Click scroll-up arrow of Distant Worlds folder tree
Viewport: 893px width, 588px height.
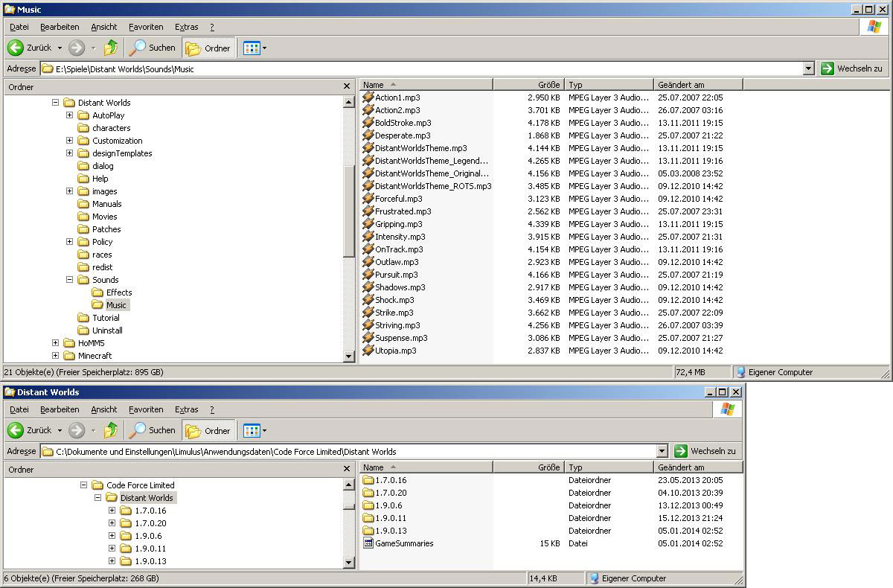(349, 485)
